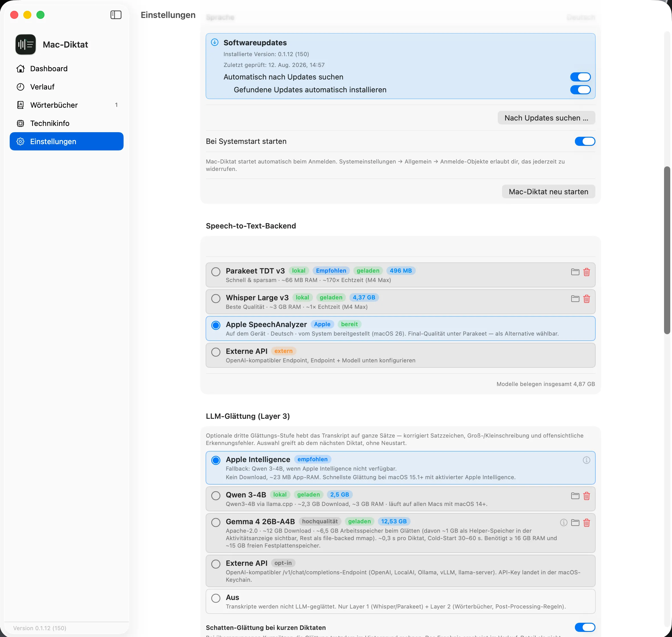Select the Parakeet TDT v3 backend
Screen dimensions: 672x637
[x=216, y=272]
